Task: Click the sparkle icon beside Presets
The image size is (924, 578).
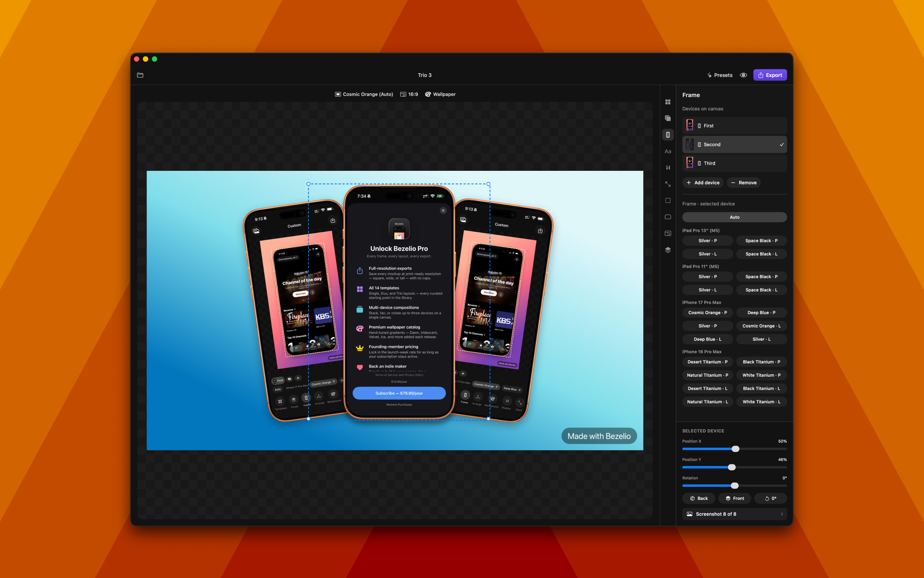Action: [x=709, y=75]
